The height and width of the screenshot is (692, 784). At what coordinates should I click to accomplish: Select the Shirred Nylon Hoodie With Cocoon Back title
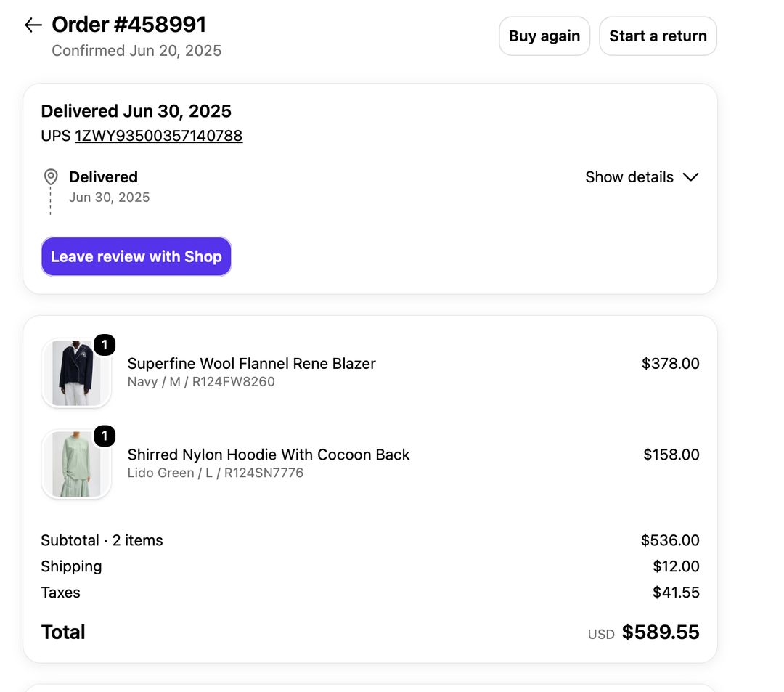269,455
